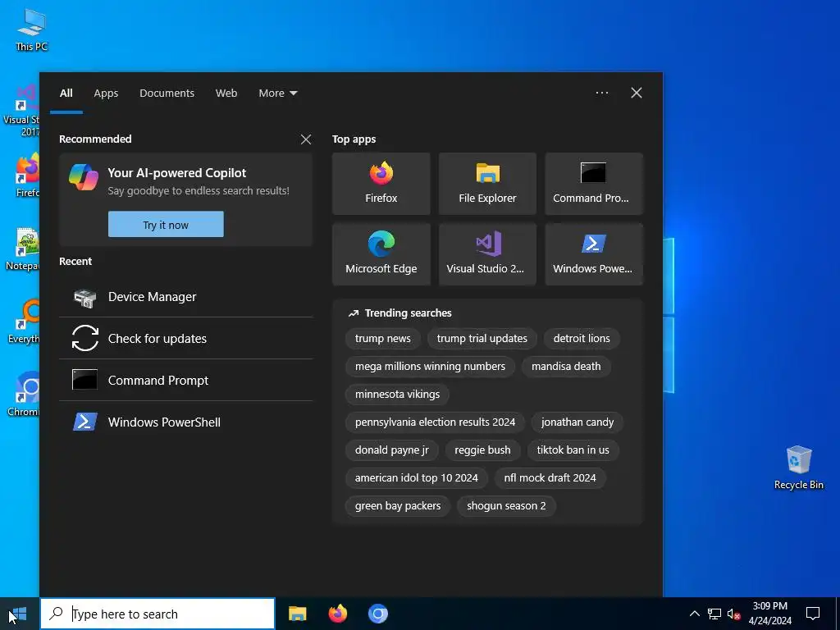840x630 pixels.
Task: Open Command Prompt tile in Top apps
Action: (x=594, y=184)
